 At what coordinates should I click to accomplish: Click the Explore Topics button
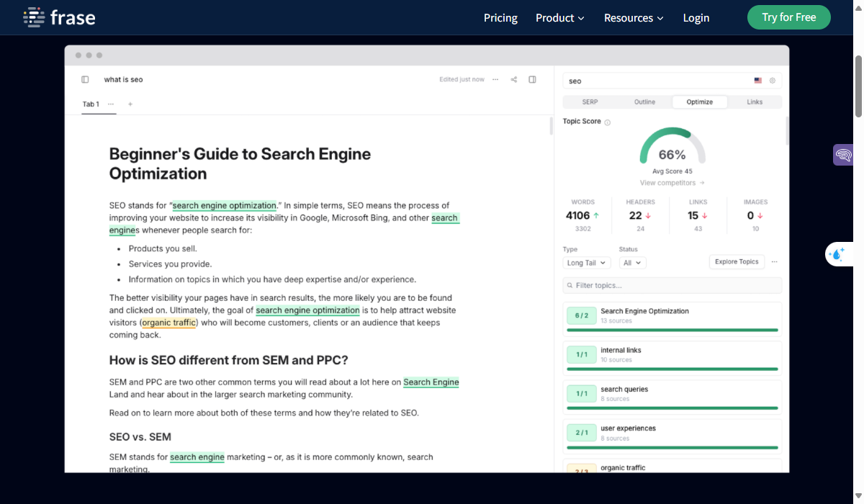tap(737, 262)
